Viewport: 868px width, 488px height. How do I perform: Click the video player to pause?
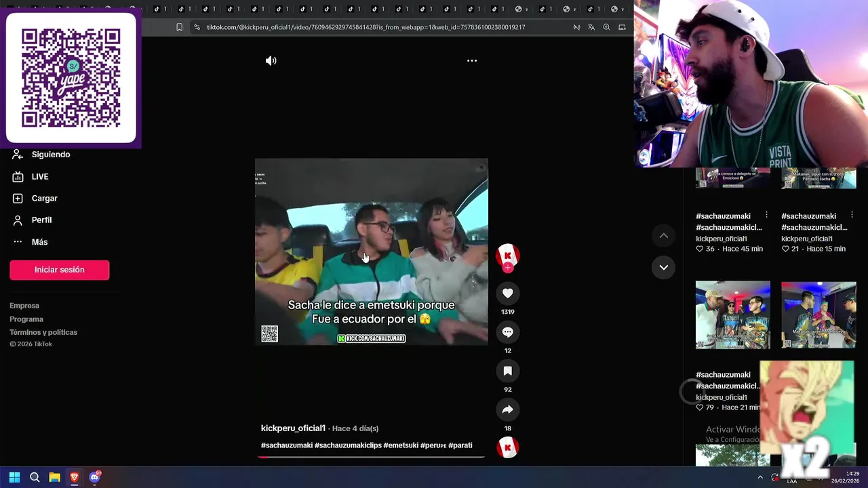point(371,251)
